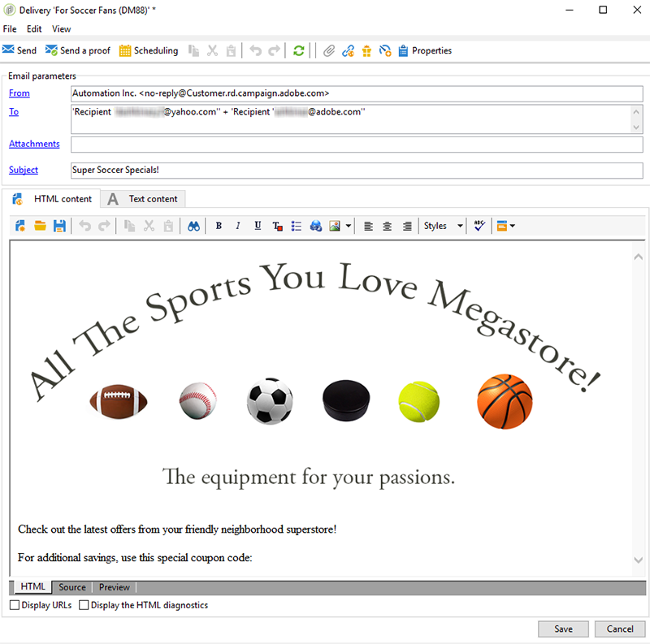
Task: Enable the Display URLs checkbox
Action: pos(15,605)
